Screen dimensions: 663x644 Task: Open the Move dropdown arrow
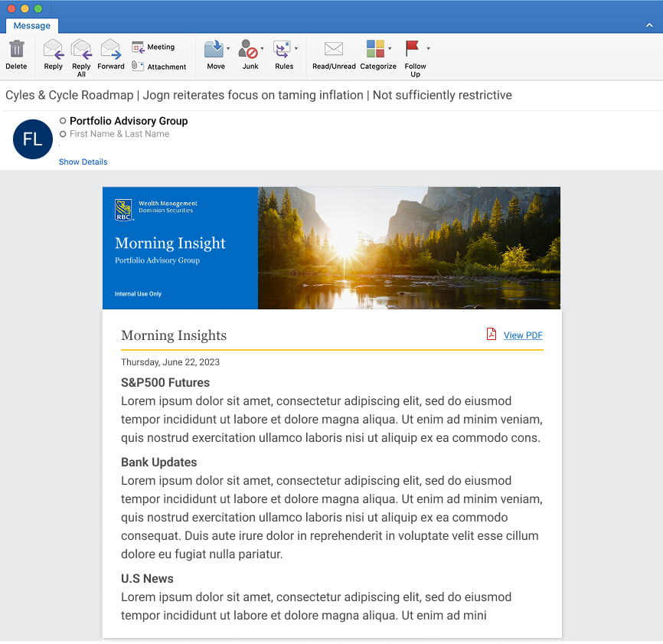coord(227,47)
